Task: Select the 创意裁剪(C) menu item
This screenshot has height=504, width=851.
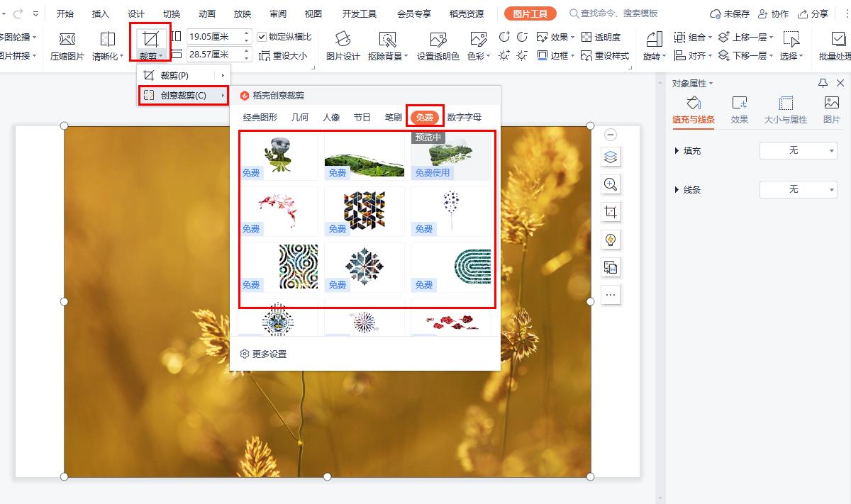Action: (182, 95)
